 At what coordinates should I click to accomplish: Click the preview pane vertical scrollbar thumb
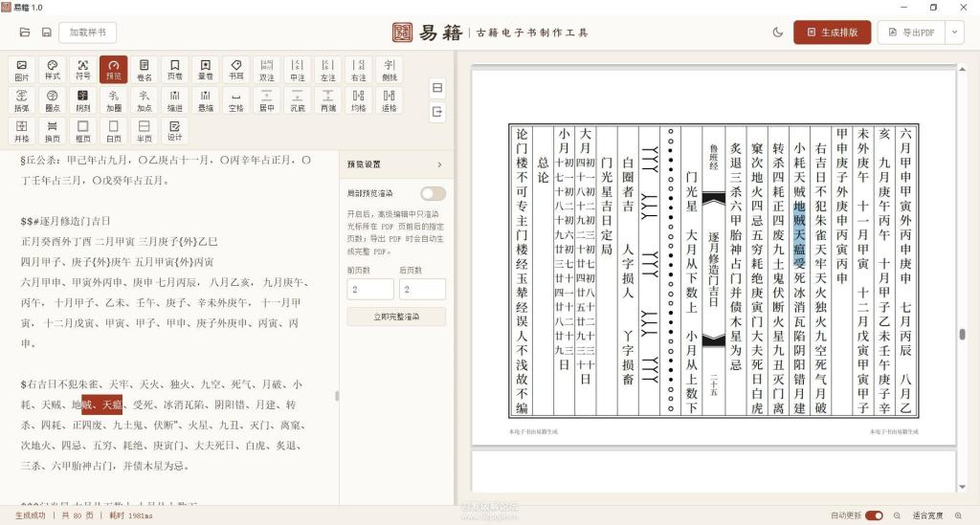tap(963, 334)
